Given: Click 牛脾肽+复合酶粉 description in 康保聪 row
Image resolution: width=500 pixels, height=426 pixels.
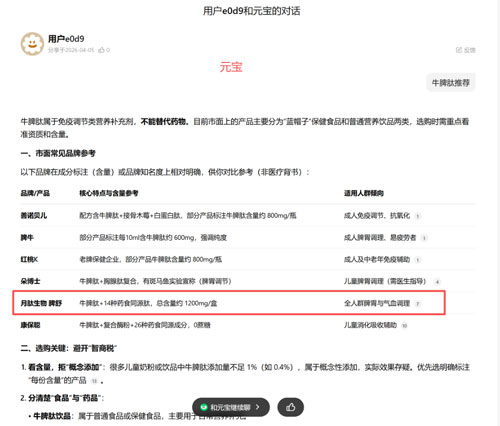Looking at the screenshot, I should click(145, 325).
